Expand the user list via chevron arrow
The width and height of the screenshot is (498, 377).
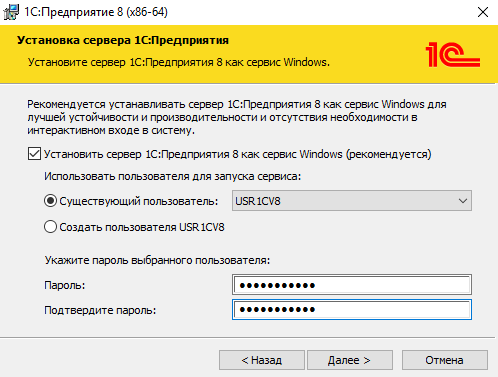click(x=462, y=201)
